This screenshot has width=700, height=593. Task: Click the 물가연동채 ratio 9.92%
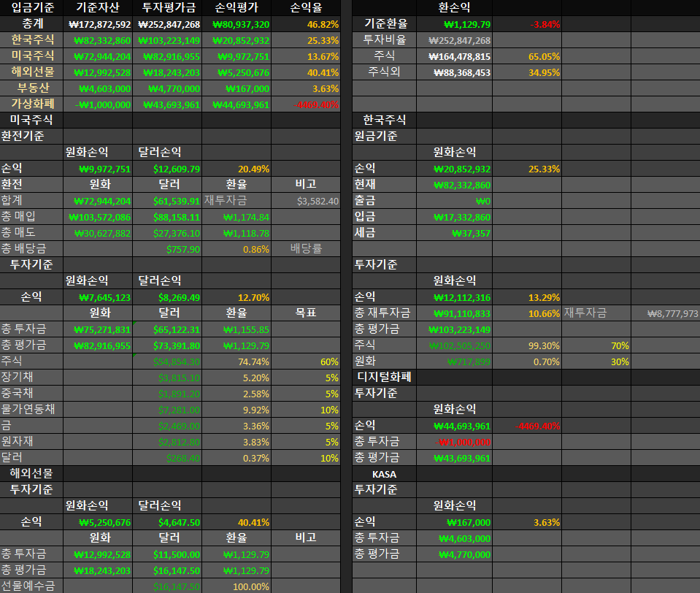coord(236,410)
